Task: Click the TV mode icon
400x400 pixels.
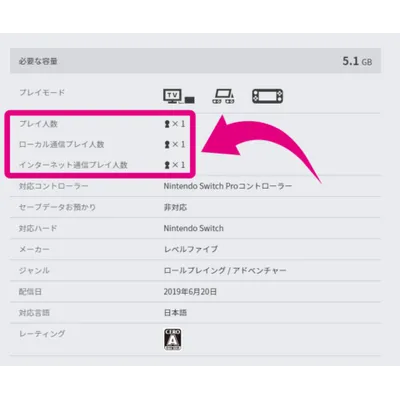Action: (179, 96)
